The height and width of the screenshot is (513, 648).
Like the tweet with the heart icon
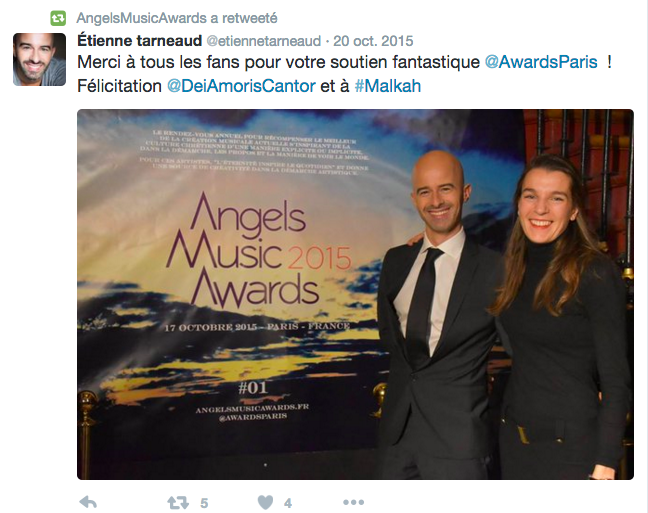tap(265, 503)
